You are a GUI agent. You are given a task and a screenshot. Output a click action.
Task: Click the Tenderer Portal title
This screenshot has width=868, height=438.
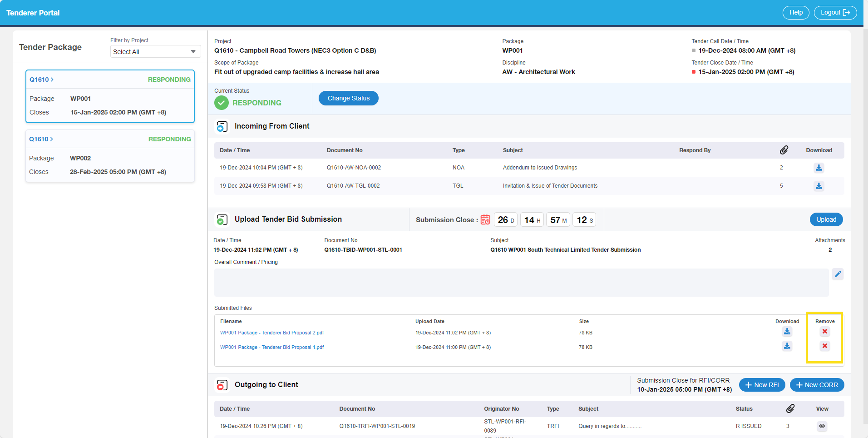coord(33,13)
